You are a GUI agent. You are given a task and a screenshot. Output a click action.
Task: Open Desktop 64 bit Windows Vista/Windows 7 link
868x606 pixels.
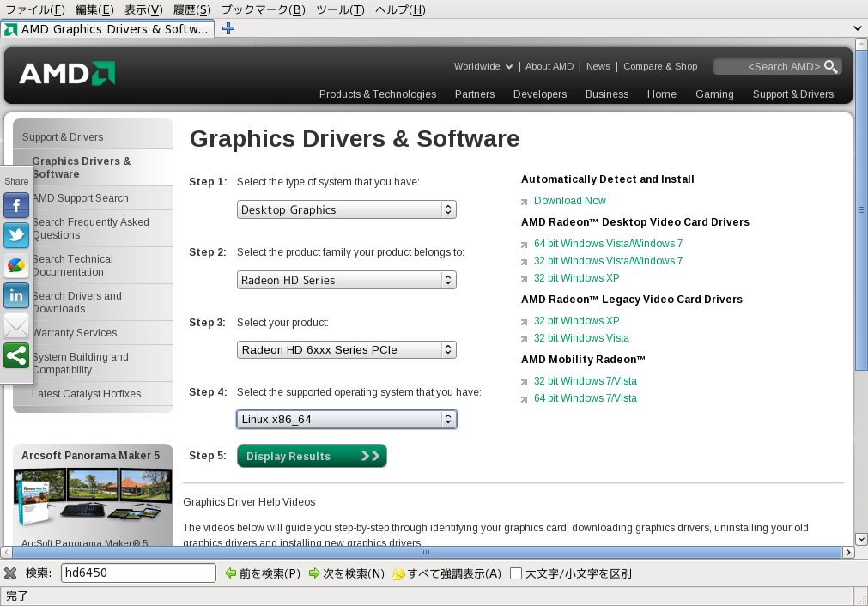pyautogui.click(x=608, y=244)
